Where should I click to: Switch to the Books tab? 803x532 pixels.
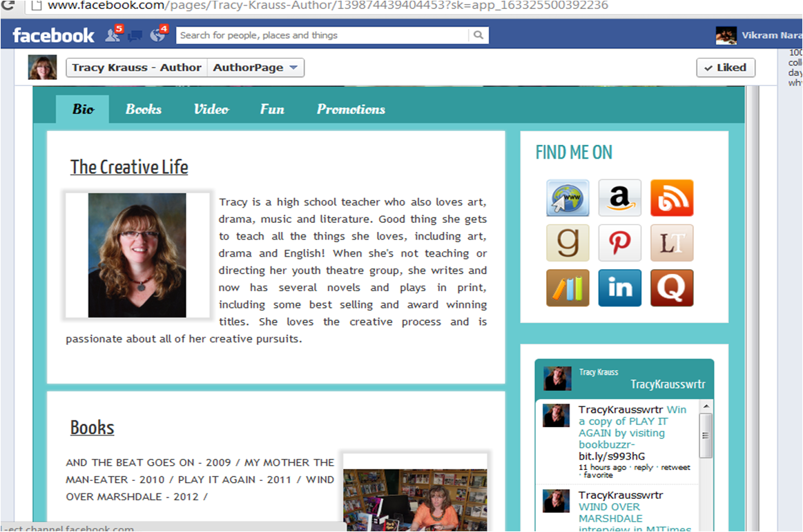point(144,109)
